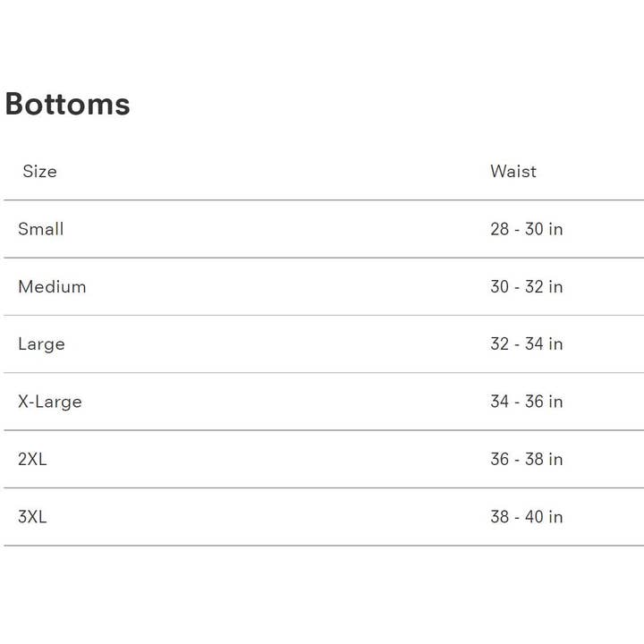Click the bottom border below the 3XL row
The image size is (644, 644).
(322, 546)
